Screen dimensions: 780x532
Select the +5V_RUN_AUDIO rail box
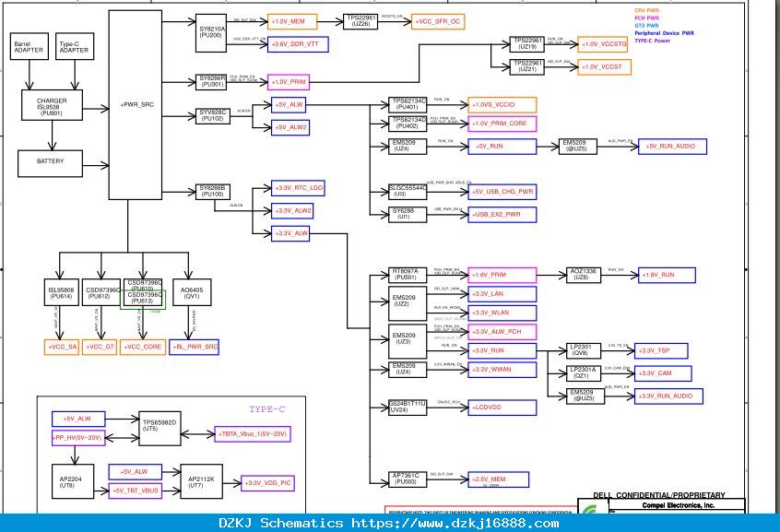(672, 147)
